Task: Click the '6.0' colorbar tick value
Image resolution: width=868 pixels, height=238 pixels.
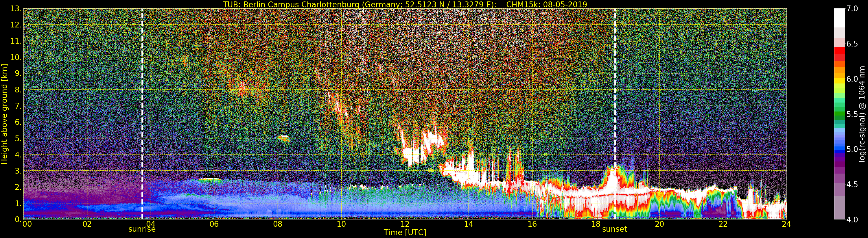Action: 852,79
